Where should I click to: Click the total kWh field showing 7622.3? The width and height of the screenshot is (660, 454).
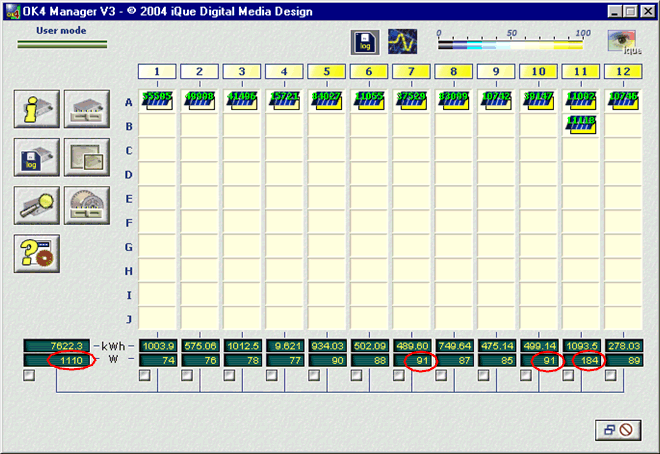click(x=56, y=345)
